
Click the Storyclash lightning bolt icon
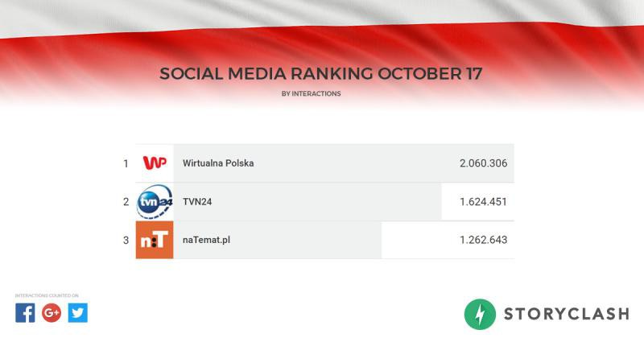(480, 314)
